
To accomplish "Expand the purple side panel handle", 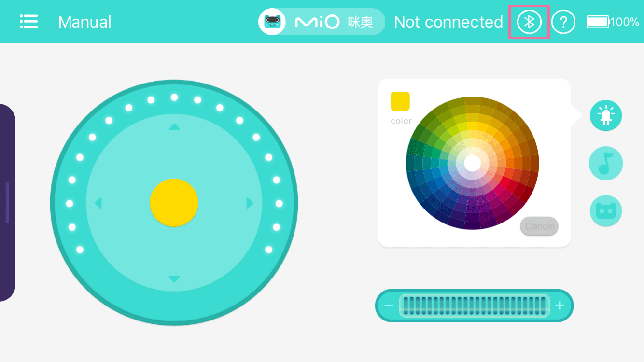I will point(7,203).
